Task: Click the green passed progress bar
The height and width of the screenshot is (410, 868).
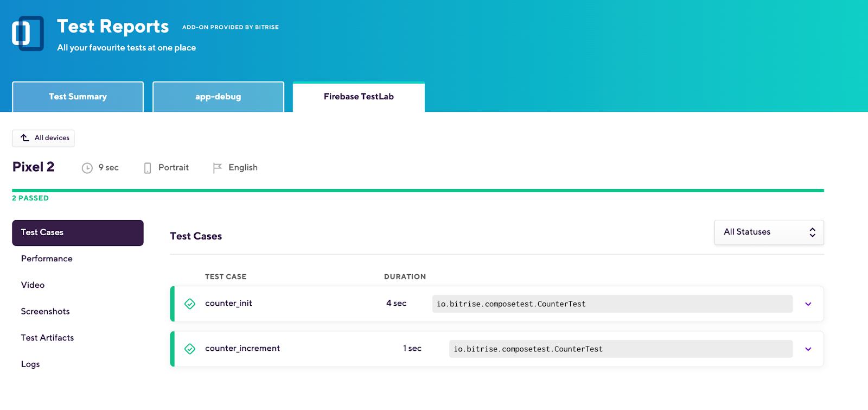Action: click(x=418, y=191)
